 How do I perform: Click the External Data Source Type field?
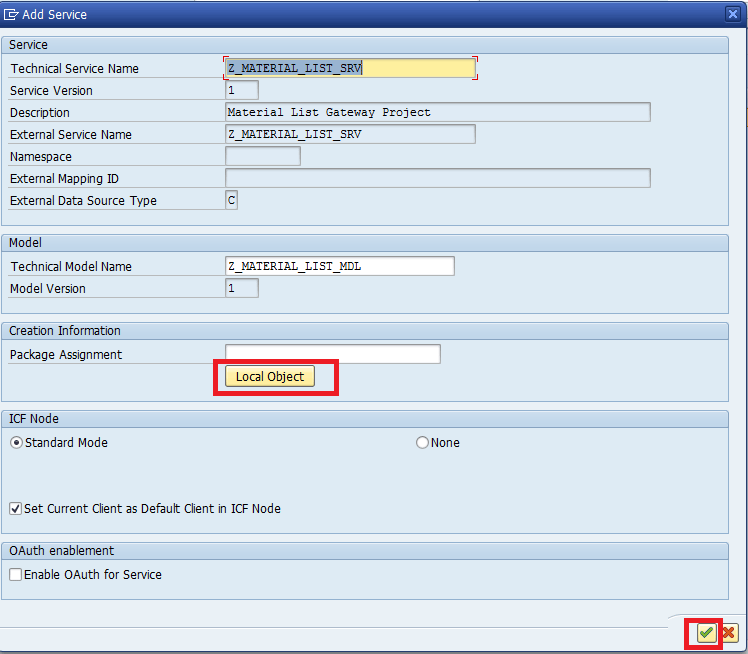click(232, 200)
